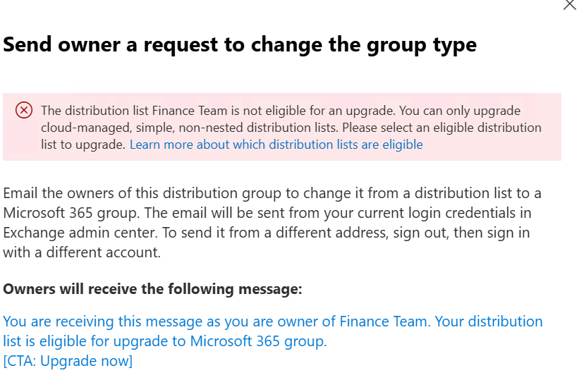Click the "Owners will receive the following message" label
The image size is (579, 392).
(x=152, y=289)
